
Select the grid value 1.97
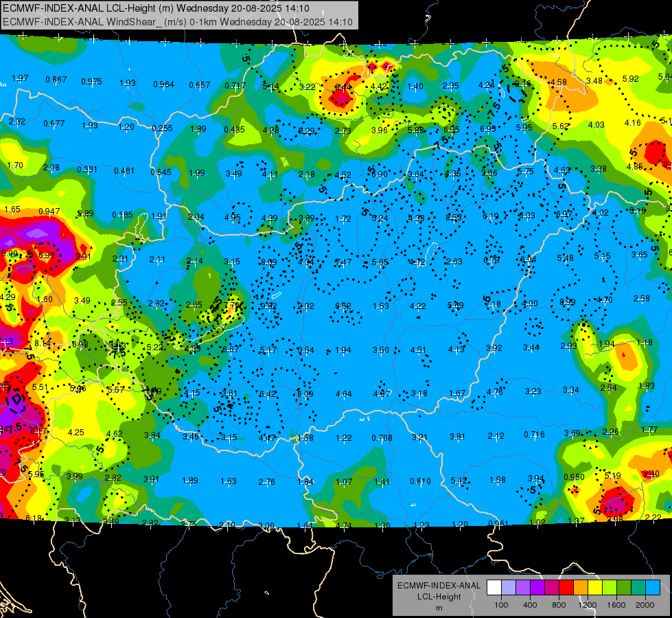coord(20,78)
